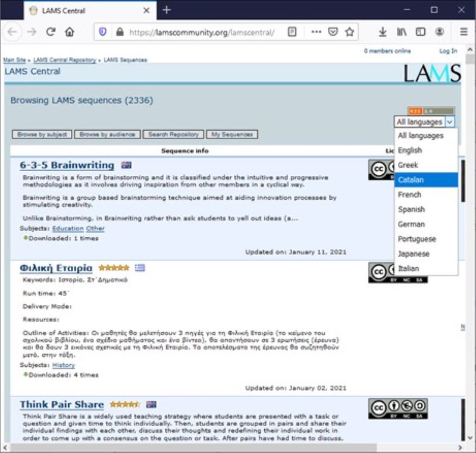Open a new browser tab
Viewport: 476px width, 453px height.
coord(167,10)
